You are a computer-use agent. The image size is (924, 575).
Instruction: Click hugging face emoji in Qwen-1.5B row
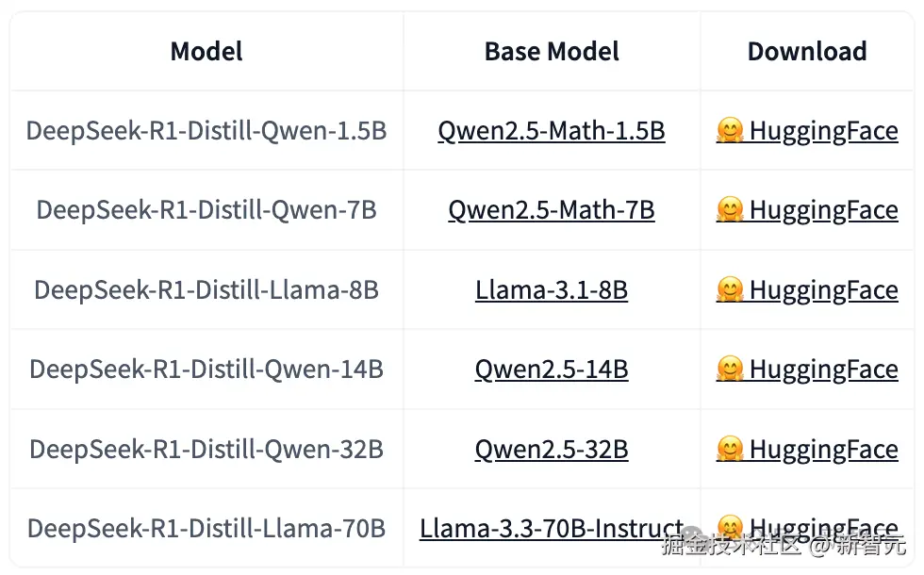point(731,130)
